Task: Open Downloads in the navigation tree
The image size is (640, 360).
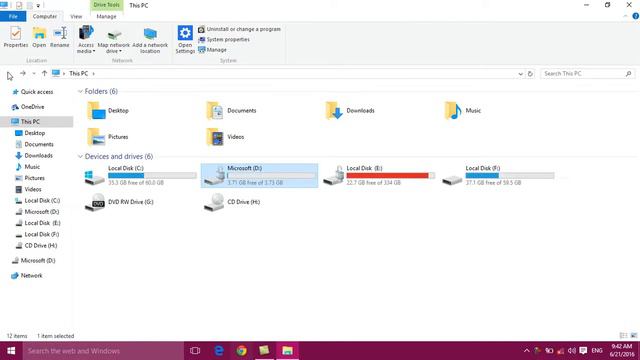Action: coord(34,156)
